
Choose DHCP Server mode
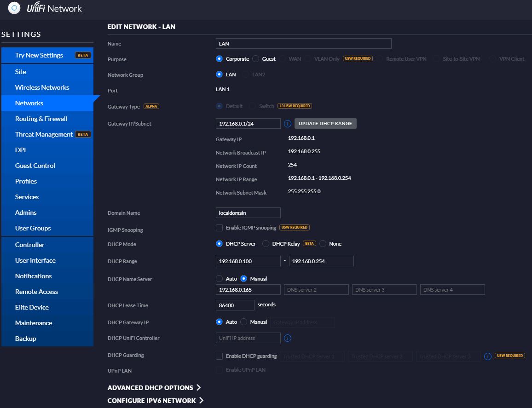pyautogui.click(x=219, y=243)
